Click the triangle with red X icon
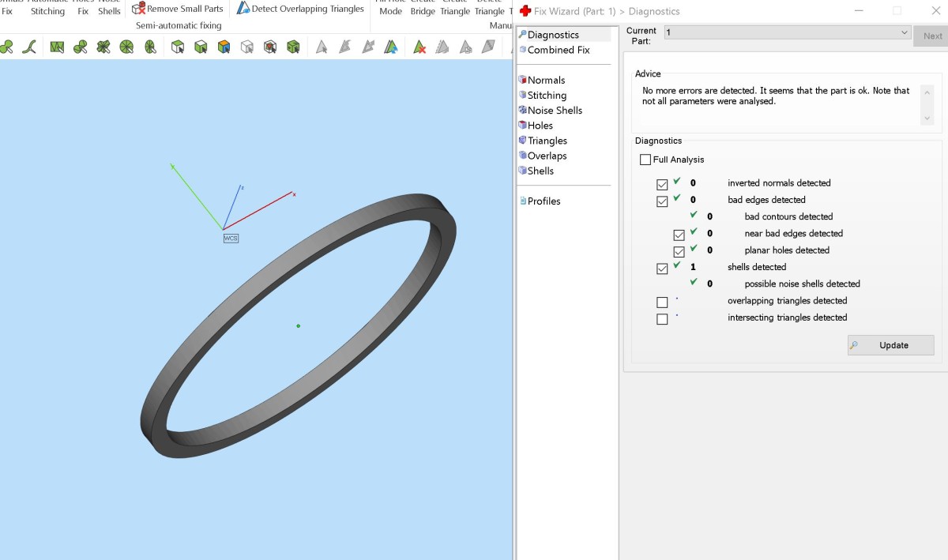 [x=419, y=47]
